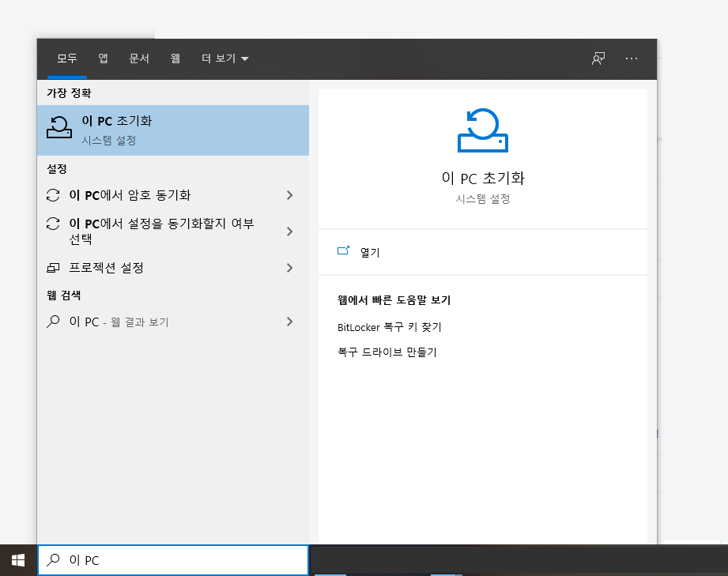Viewport: 728px width, 576px height.
Task: Expand chevron for 설정을 동기화할지 여부 선택
Action: point(290,232)
